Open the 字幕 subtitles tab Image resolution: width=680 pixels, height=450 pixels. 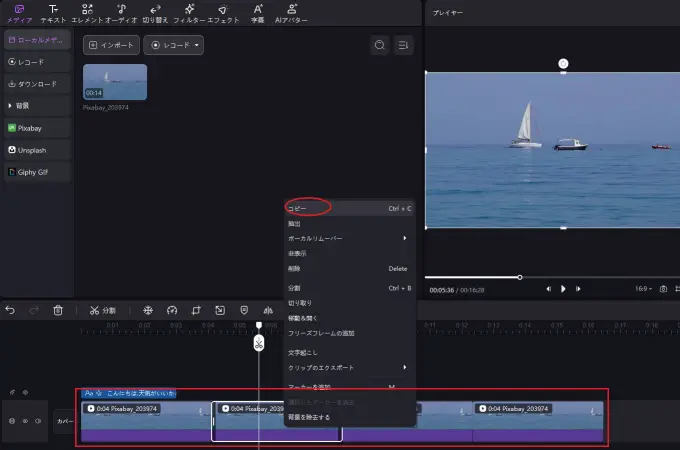[258, 13]
